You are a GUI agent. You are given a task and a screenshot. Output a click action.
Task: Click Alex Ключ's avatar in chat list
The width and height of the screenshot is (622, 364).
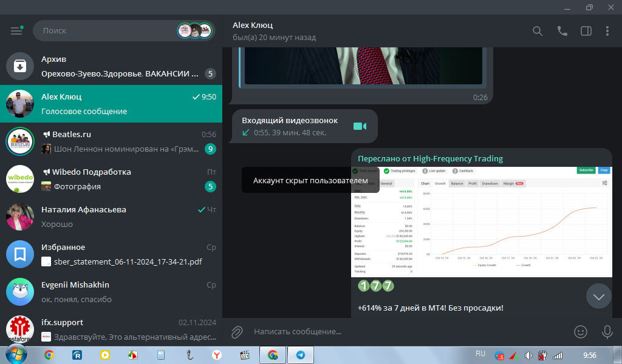(20, 104)
